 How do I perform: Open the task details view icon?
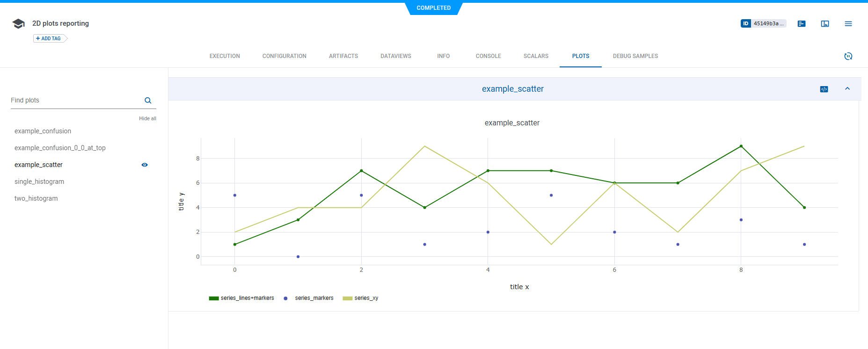(x=802, y=24)
